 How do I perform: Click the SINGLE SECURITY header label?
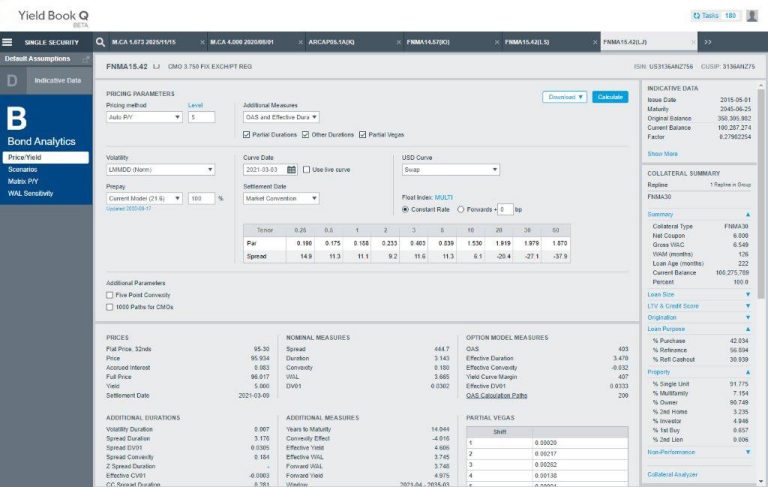[x=51, y=43]
